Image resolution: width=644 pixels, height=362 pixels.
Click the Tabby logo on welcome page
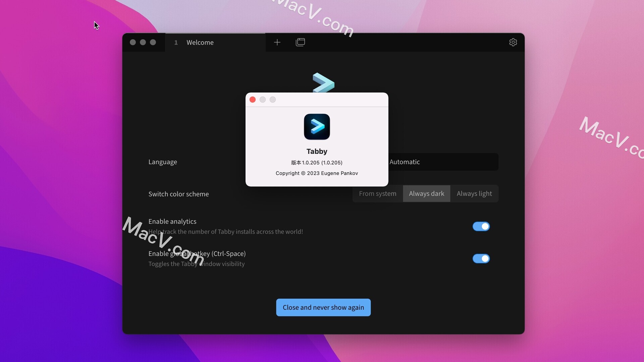[323, 82]
